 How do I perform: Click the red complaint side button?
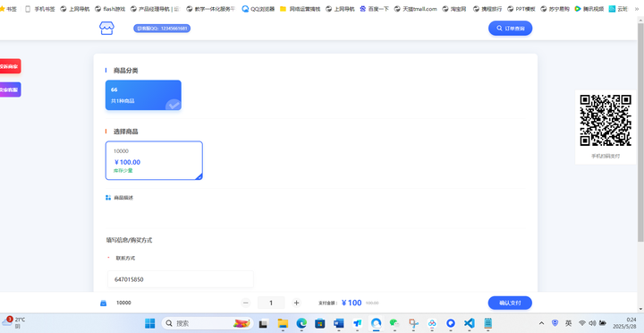(10, 66)
